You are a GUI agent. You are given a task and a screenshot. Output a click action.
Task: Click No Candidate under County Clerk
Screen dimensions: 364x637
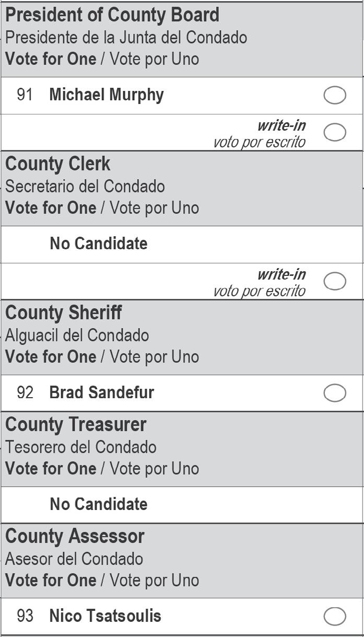(99, 244)
